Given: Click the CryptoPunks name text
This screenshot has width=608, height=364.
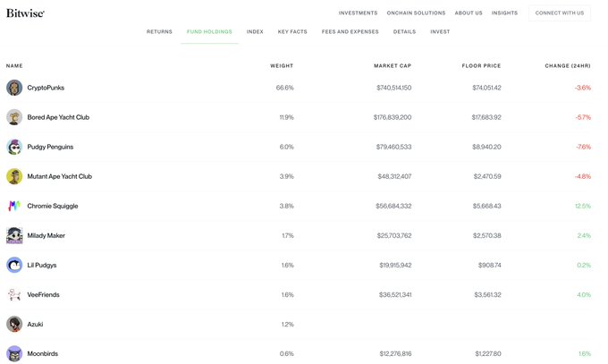Looking at the screenshot, I should [x=46, y=88].
